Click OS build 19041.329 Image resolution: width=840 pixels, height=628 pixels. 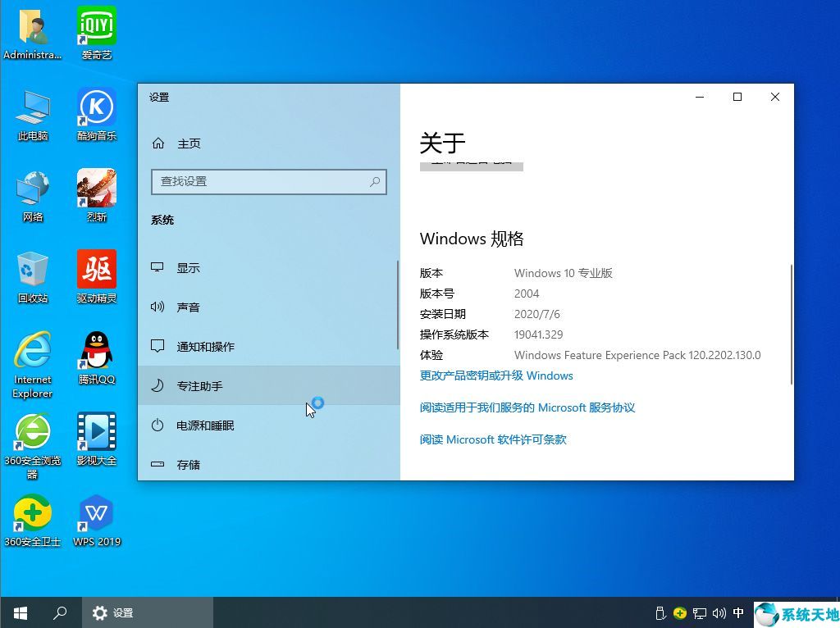click(x=538, y=334)
